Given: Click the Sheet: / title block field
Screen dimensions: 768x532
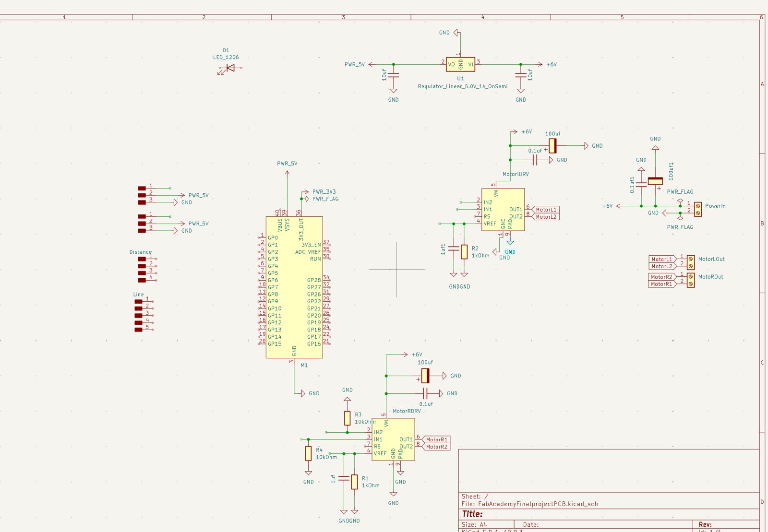Looking at the screenshot, I should click(x=475, y=497).
